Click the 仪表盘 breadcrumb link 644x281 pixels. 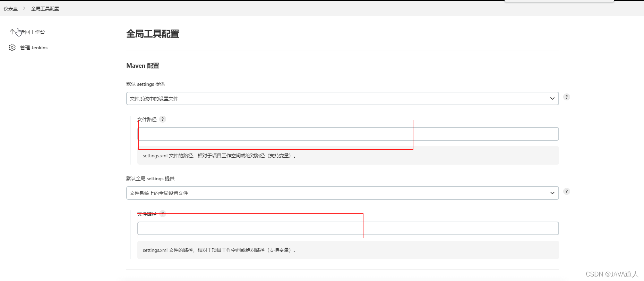pos(11,9)
